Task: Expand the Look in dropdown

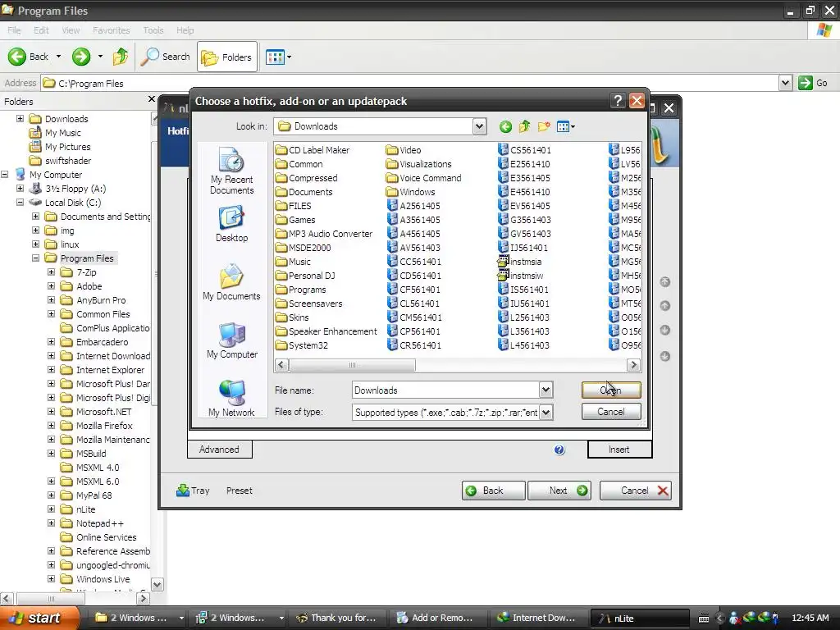Action: 479,126
